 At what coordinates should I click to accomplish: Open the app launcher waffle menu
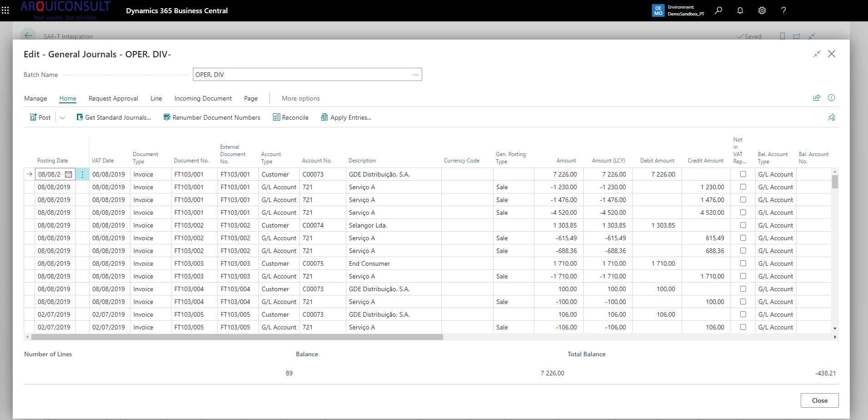(x=5, y=10)
